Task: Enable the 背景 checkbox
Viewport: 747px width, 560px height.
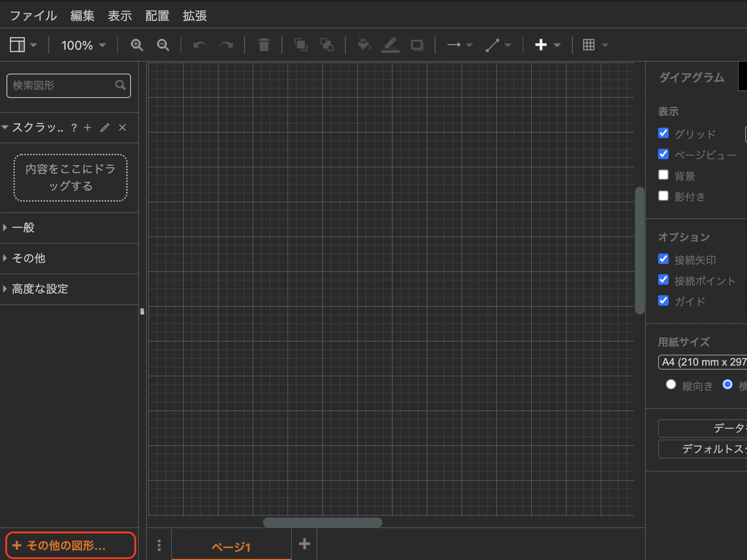Action: 663,174
